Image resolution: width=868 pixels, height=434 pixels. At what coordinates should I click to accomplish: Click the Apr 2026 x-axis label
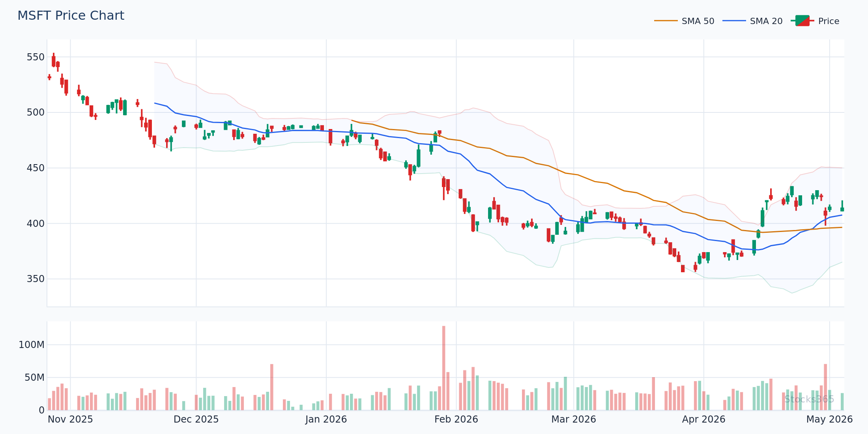tap(703, 419)
